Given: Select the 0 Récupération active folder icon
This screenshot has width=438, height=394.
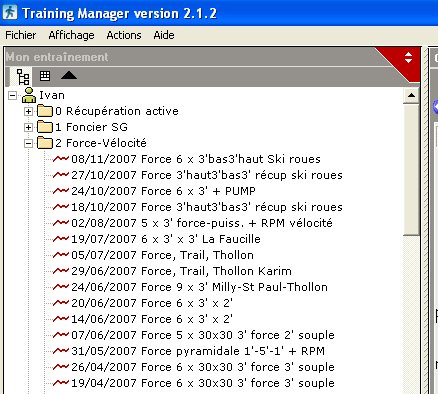Looking at the screenshot, I should (x=45, y=111).
